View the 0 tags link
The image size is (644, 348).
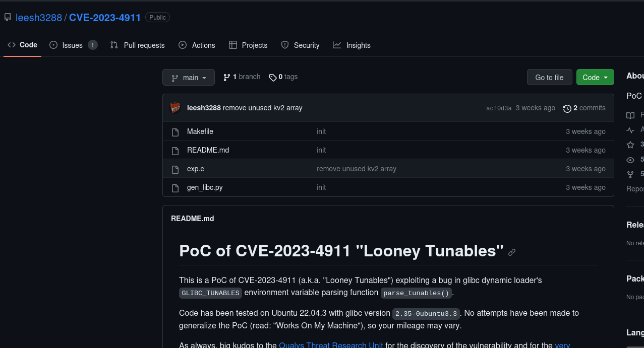tap(283, 77)
